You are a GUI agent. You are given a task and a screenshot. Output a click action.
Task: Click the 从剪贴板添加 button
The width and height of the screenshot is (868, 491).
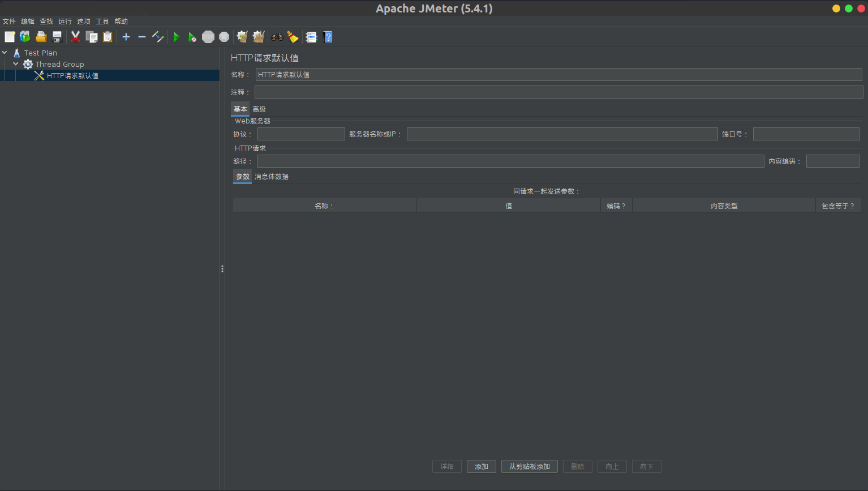pyautogui.click(x=530, y=467)
